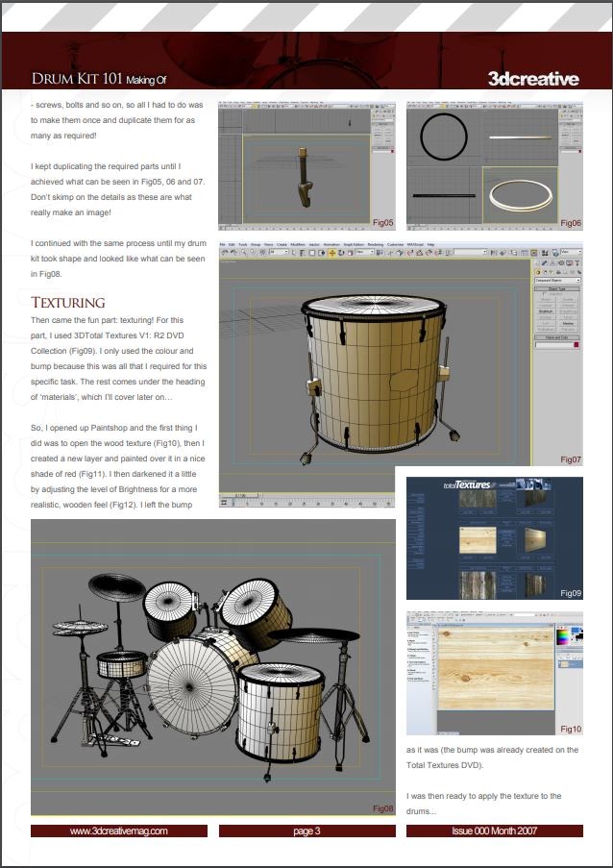Select the Move tool in Fig07 toolbar

(x=332, y=253)
